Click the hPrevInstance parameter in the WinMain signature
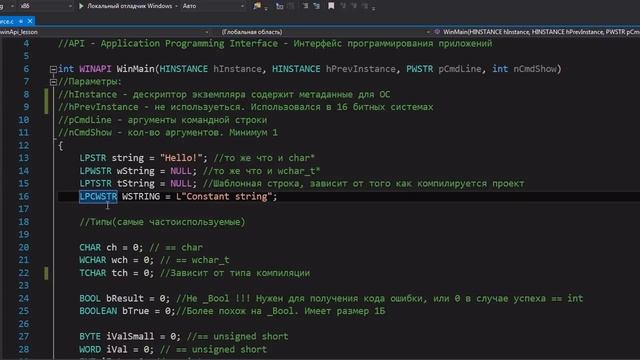The height and width of the screenshot is (360, 640). (360, 69)
